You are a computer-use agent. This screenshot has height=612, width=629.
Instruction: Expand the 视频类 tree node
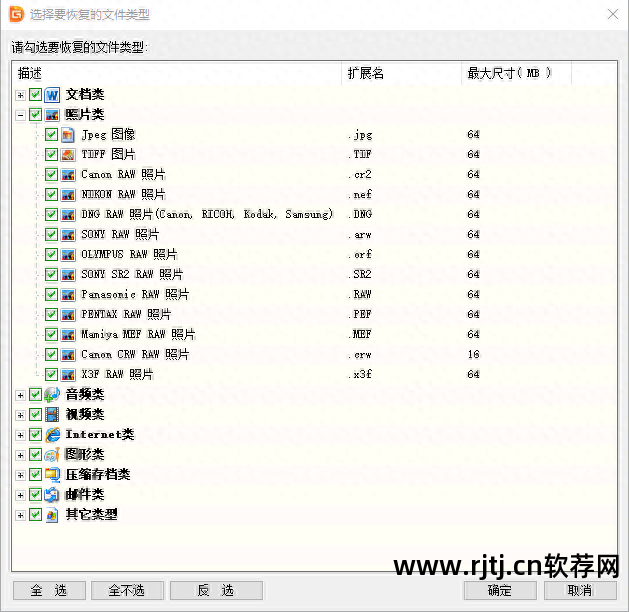[x=20, y=415]
